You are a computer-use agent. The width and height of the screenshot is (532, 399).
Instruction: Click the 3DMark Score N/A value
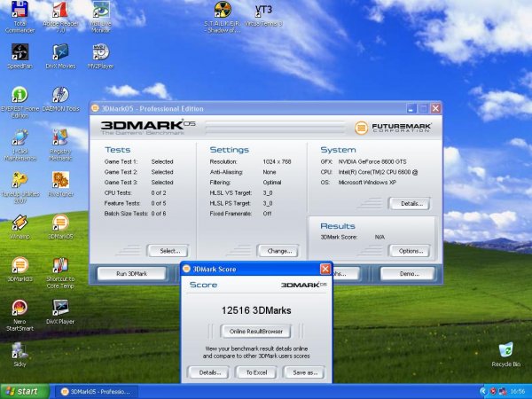click(x=379, y=237)
